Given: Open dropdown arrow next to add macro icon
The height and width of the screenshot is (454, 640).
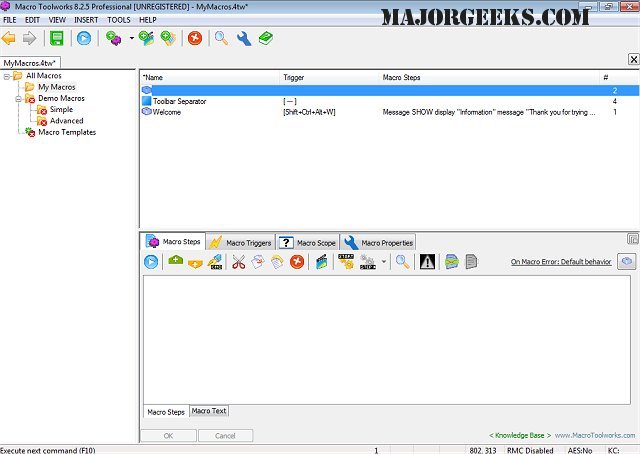Looking at the screenshot, I should [x=131, y=38].
